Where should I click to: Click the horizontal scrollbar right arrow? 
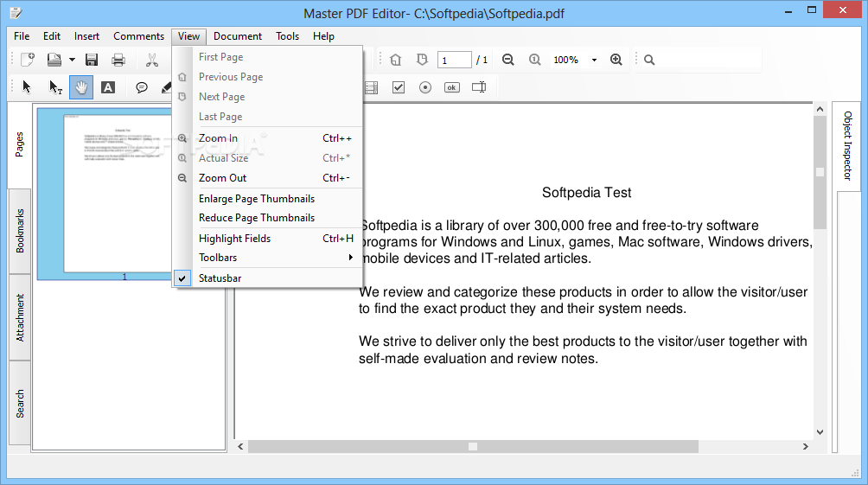pos(806,446)
